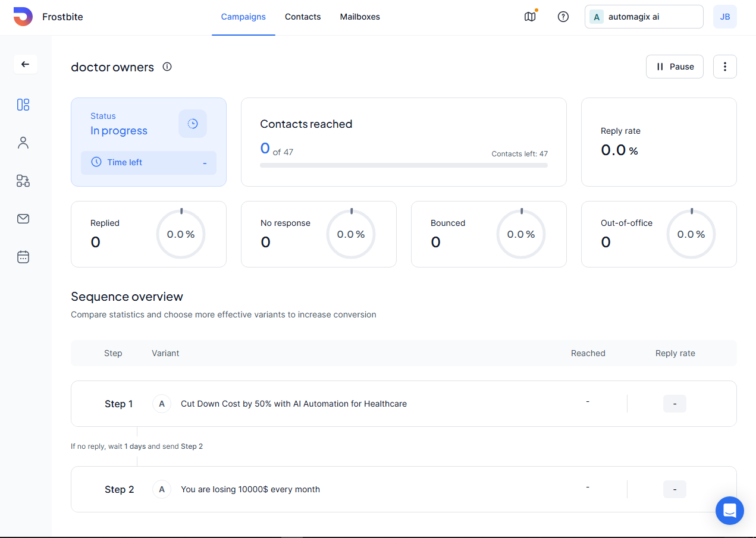The height and width of the screenshot is (538, 756).
Task: Switch to the Contacts tab
Action: coord(303,17)
